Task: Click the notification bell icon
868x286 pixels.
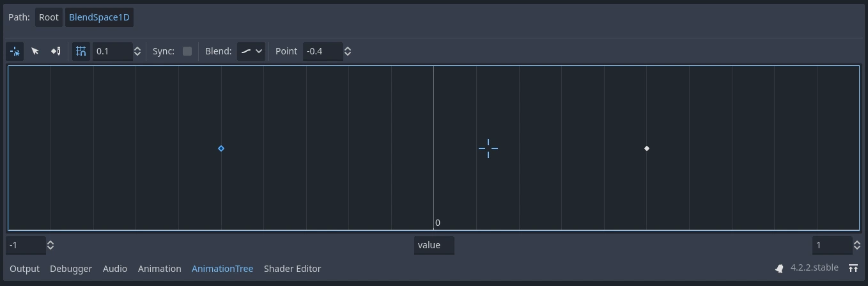Action: click(x=779, y=269)
